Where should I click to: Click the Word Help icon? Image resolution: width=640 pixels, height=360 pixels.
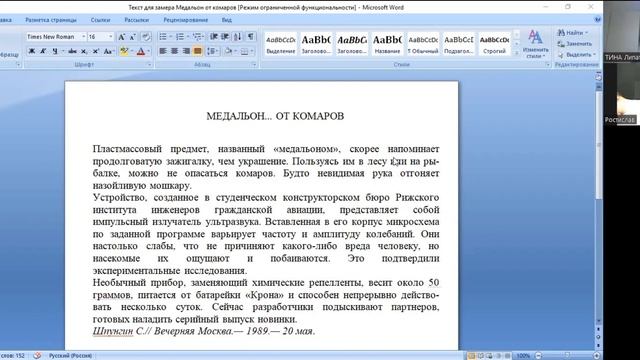(597, 20)
